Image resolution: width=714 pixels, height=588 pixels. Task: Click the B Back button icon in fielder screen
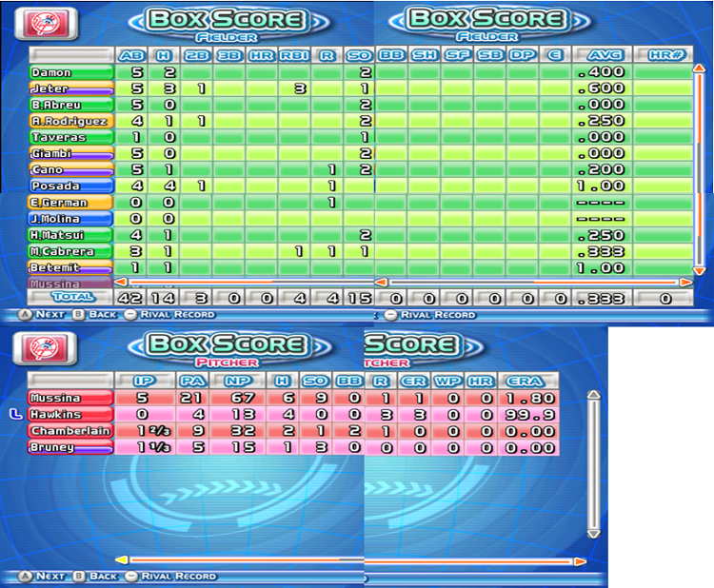click(79, 315)
